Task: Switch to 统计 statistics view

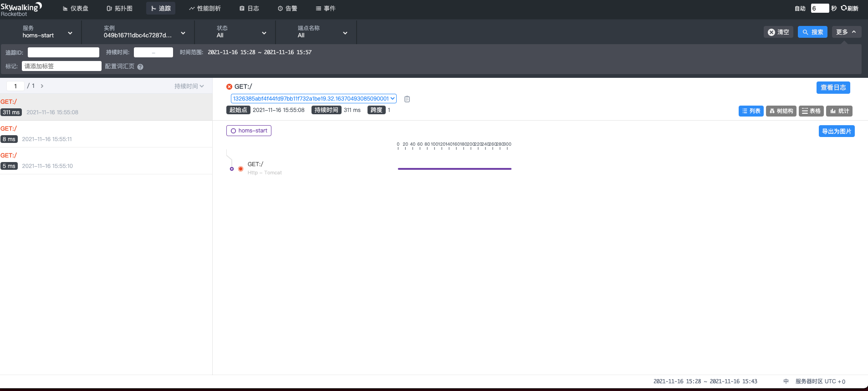Action: click(839, 111)
